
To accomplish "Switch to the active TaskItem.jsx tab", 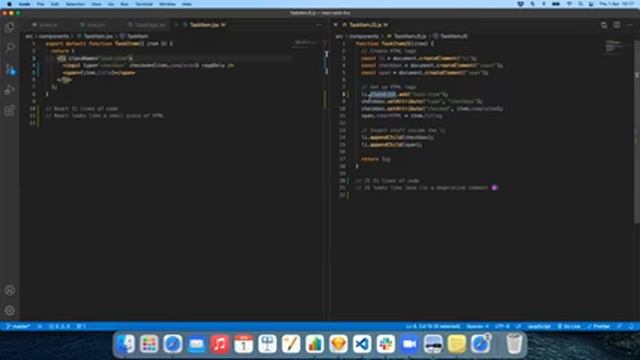I will (204, 25).
